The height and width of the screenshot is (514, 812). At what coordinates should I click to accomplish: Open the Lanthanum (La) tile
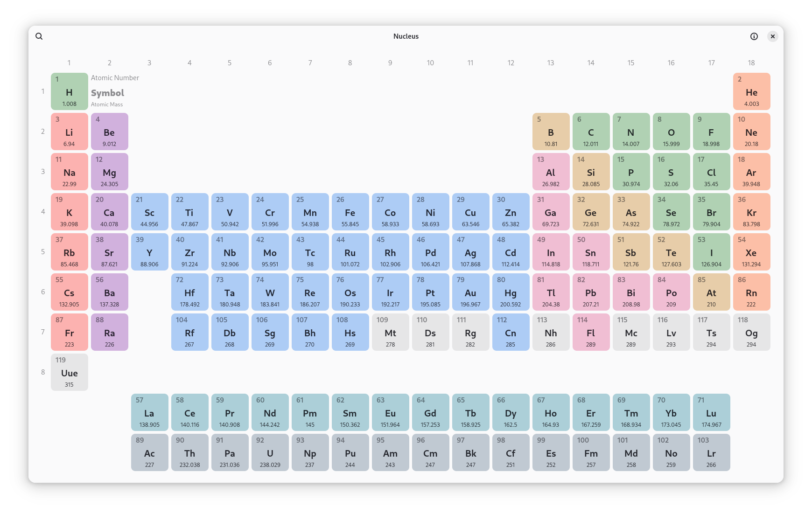point(150,412)
